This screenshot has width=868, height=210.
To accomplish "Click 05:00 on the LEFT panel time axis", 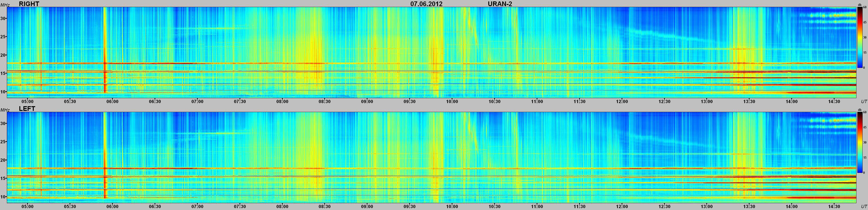I will tap(27, 206).
